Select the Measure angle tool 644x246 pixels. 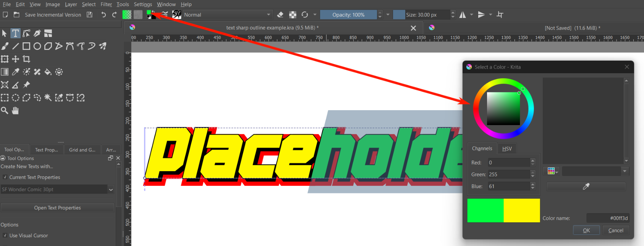click(x=15, y=85)
